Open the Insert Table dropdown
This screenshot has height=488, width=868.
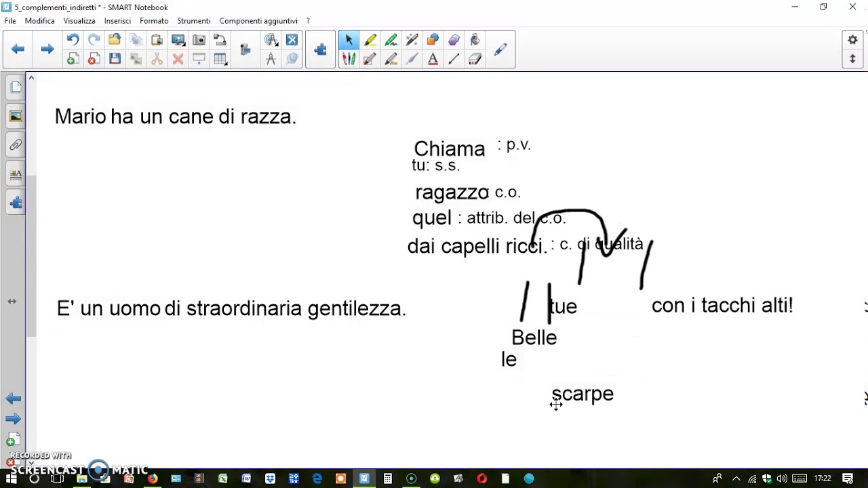[220, 59]
